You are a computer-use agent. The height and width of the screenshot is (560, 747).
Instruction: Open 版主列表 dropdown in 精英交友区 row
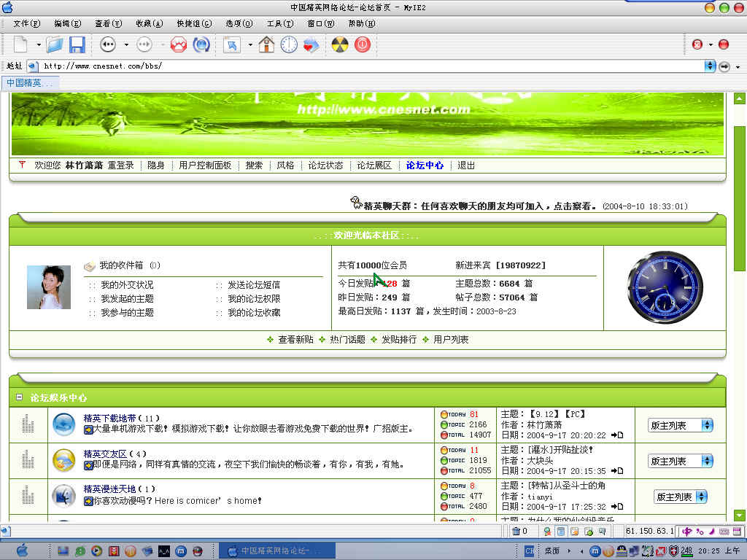681,461
